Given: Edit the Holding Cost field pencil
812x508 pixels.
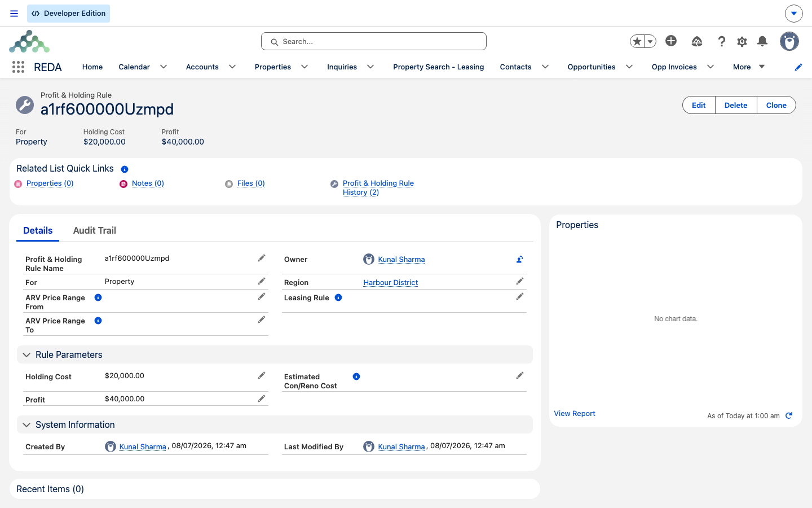Looking at the screenshot, I should pos(262,376).
